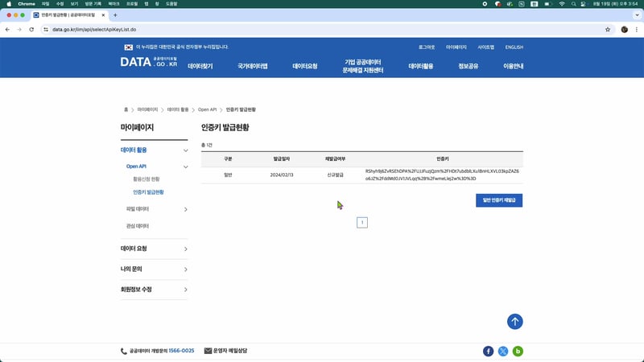Screen dimensions: 644x362
Task: Open a new browser tab with plus icon
Action: coord(115,15)
